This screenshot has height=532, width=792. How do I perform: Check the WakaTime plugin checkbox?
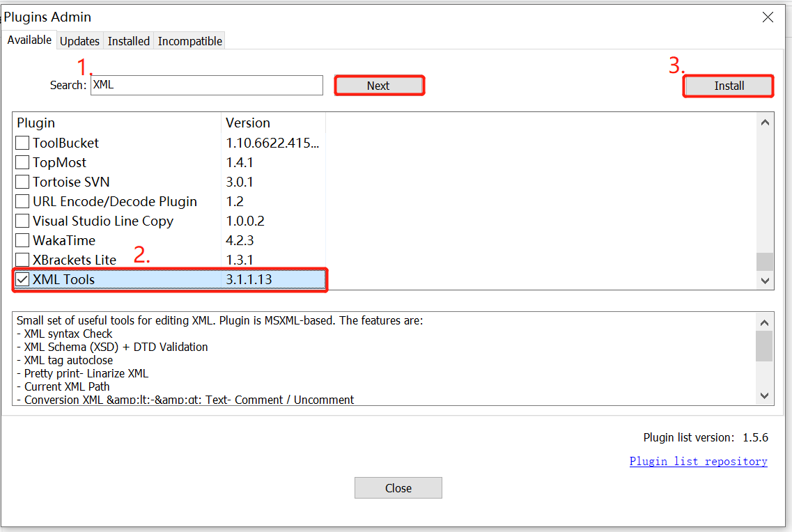[x=22, y=240]
